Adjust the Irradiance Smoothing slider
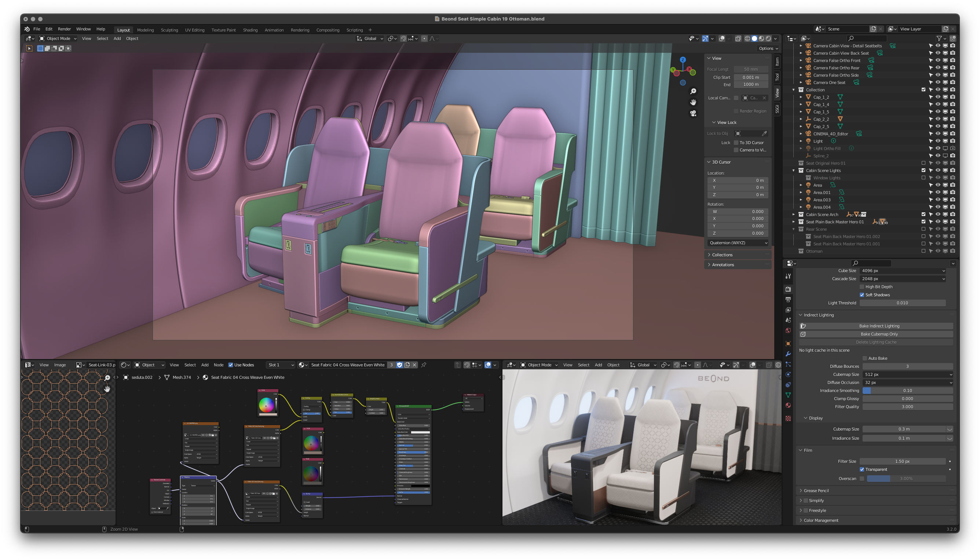 tap(907, 391)
